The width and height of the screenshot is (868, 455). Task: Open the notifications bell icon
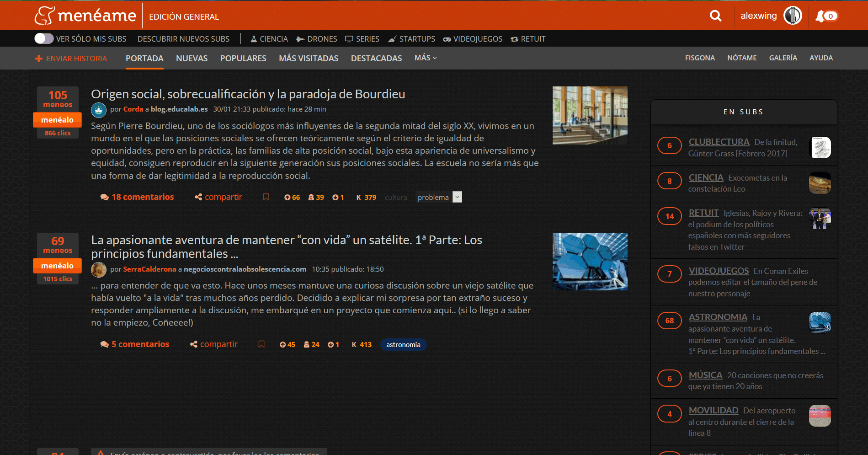pyautogui.click(x=820, y=16)
